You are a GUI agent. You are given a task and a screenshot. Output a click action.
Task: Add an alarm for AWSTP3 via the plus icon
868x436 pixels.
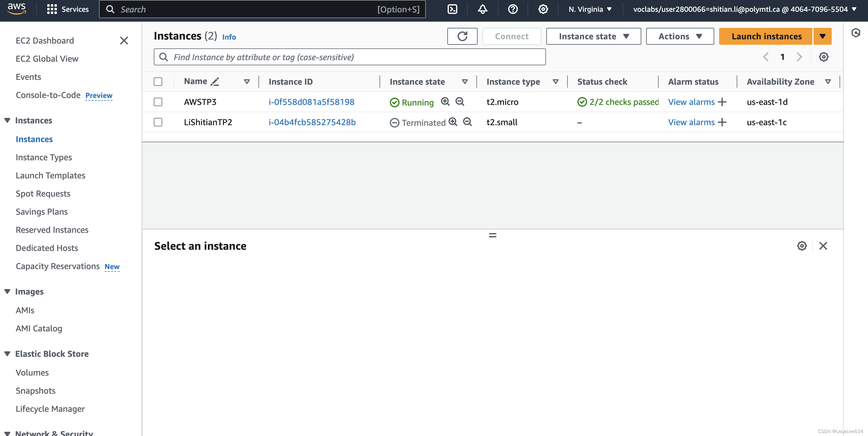click(x=722, y=102)
